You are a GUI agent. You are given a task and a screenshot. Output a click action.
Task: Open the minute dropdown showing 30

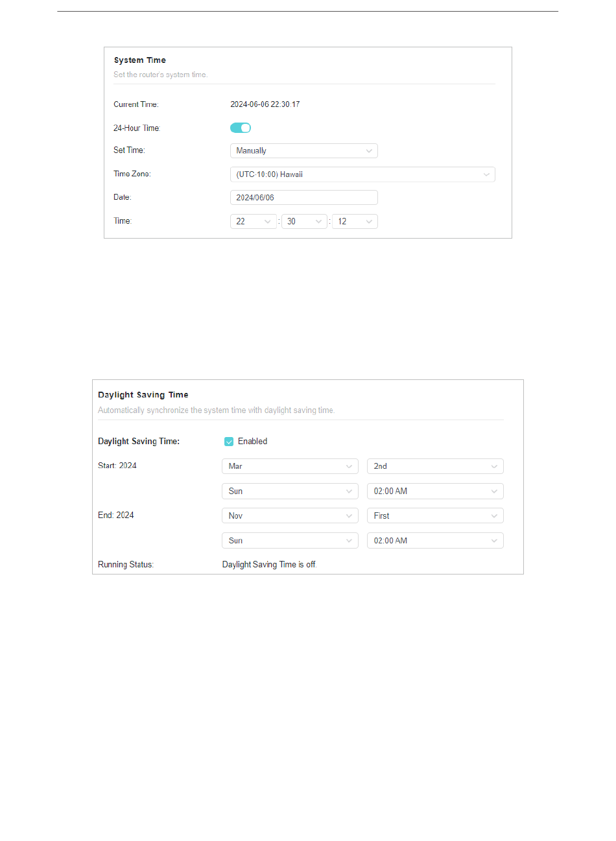304,222
